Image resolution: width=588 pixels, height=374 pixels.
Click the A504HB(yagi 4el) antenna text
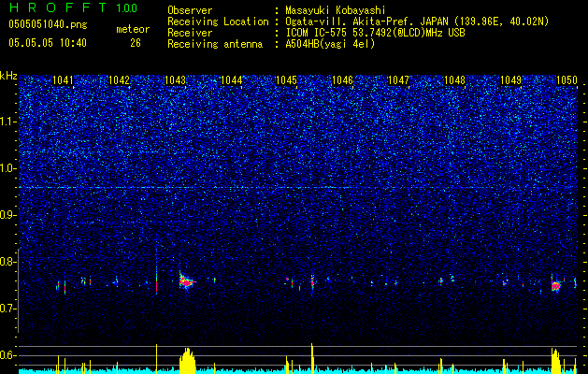330,44
